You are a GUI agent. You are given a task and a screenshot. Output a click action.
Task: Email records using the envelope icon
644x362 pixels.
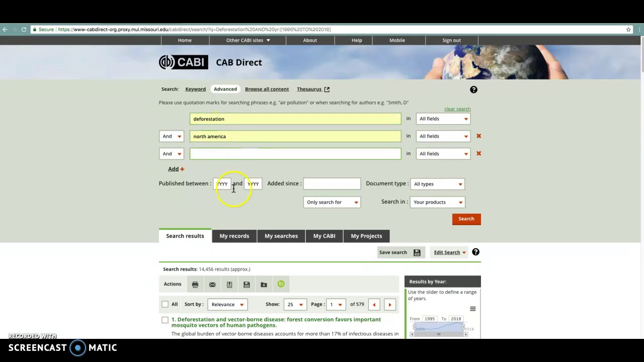click(x=212, y=285)
